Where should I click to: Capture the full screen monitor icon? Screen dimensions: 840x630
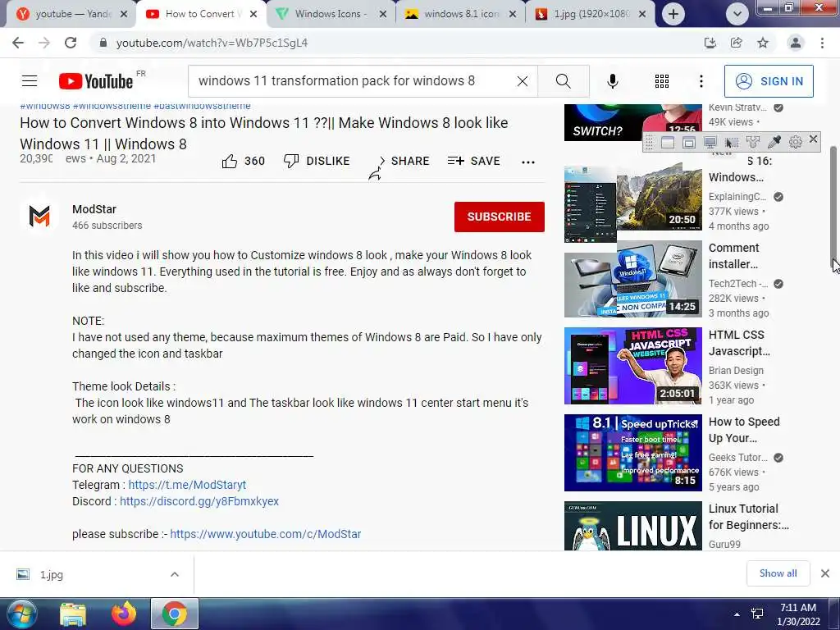pos(710,142)
